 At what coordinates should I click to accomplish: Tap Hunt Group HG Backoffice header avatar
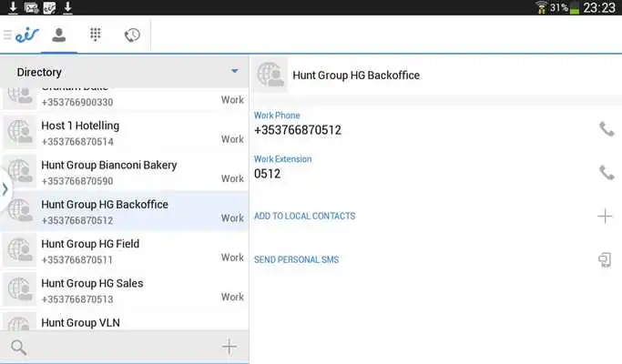point(270,76)
